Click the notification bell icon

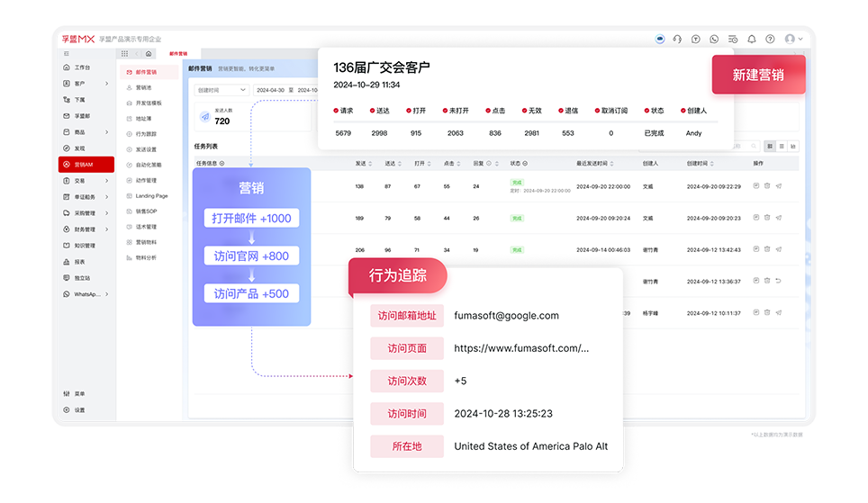tap(752, 40)
